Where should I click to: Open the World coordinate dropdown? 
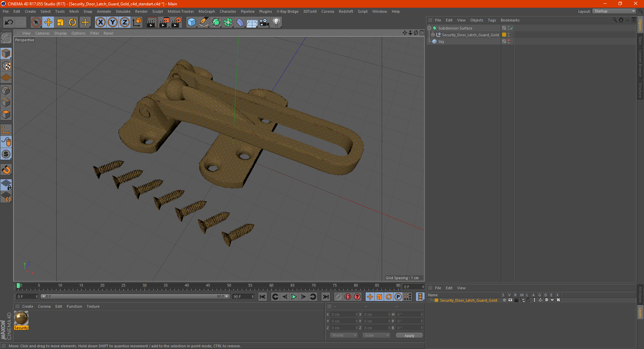tap(344, 335)
